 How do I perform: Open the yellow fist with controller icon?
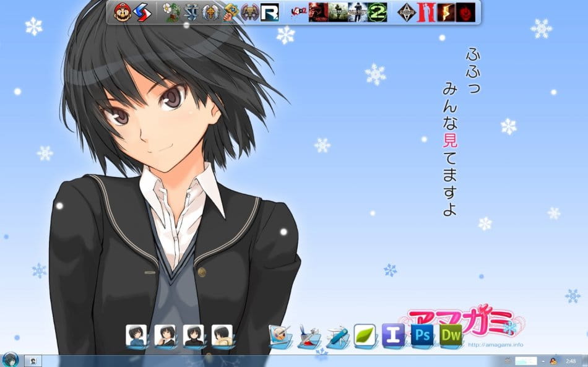click(x=230, y=12)
